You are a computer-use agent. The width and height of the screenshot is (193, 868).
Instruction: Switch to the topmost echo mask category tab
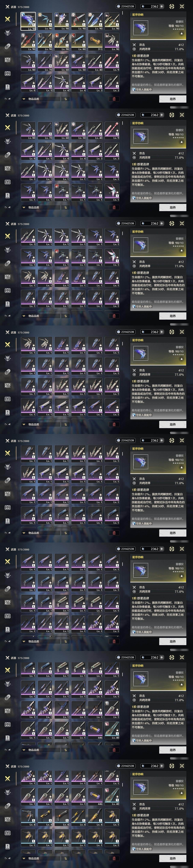click(x=7, y=33)
